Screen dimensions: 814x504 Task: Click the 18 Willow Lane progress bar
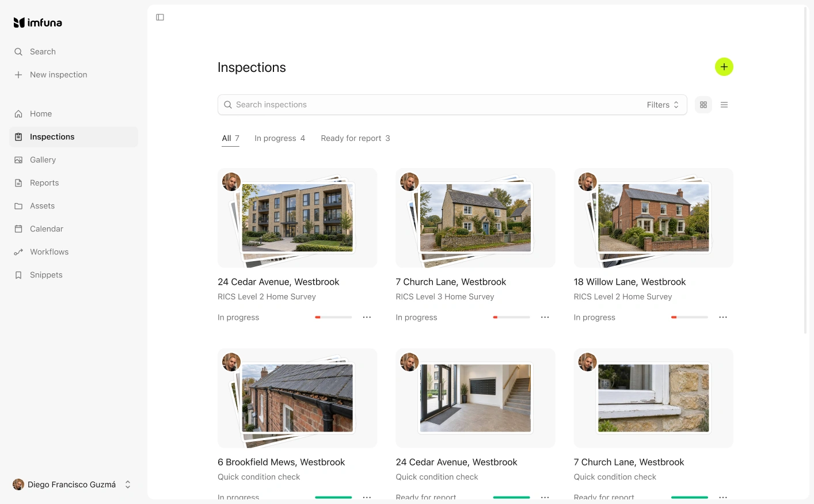click(x=690, y=317)
